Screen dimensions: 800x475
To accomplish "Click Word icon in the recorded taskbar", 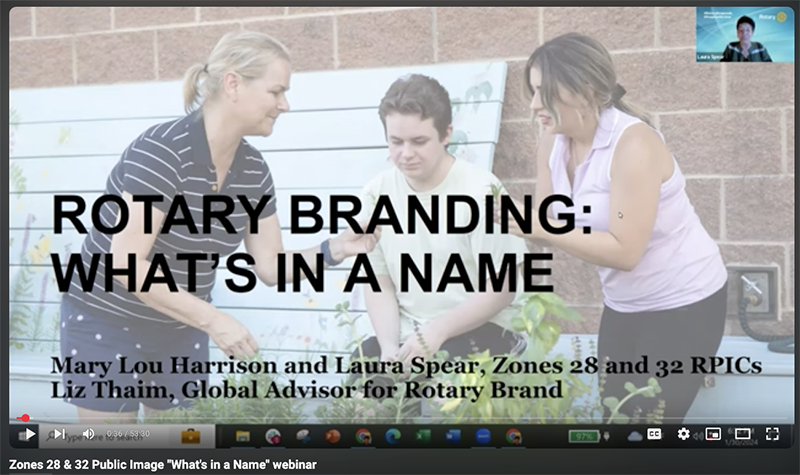I will tap(453, 436).
